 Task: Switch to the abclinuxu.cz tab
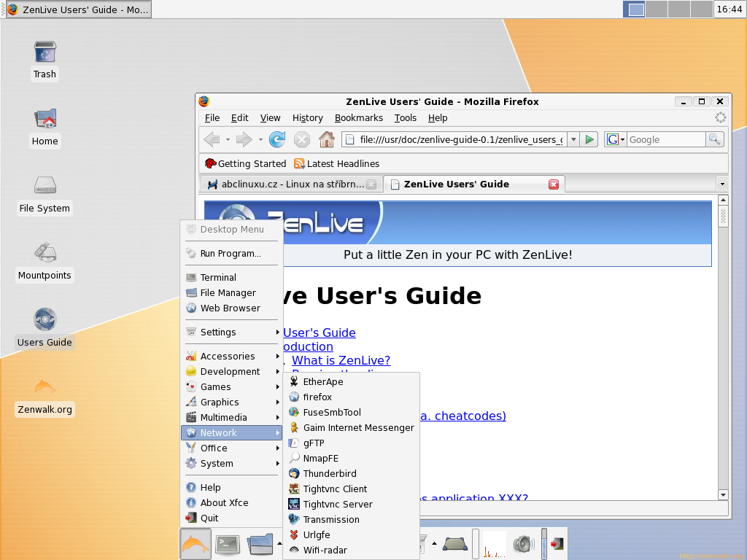292,184
